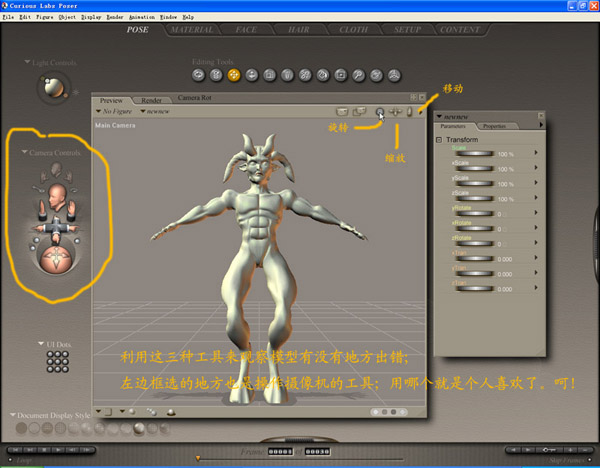The image size is (600, 468).
Task: Click the first tool in Editing Tools row
Action: tap(198, 74)
